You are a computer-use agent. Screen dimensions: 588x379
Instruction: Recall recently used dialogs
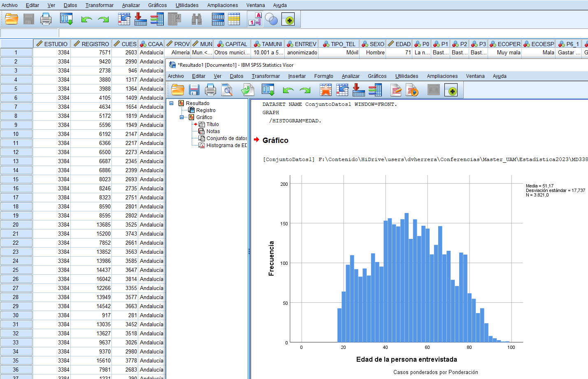click(x=66, y=19)
